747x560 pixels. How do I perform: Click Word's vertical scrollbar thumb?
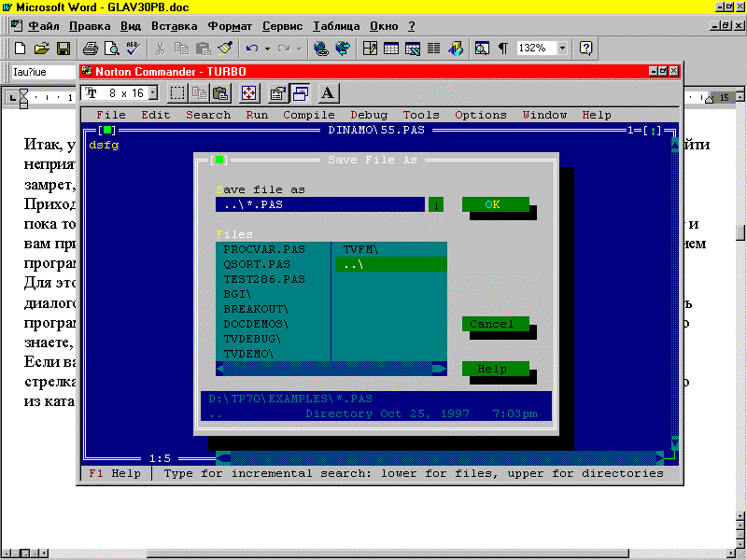tap(740, 232)
